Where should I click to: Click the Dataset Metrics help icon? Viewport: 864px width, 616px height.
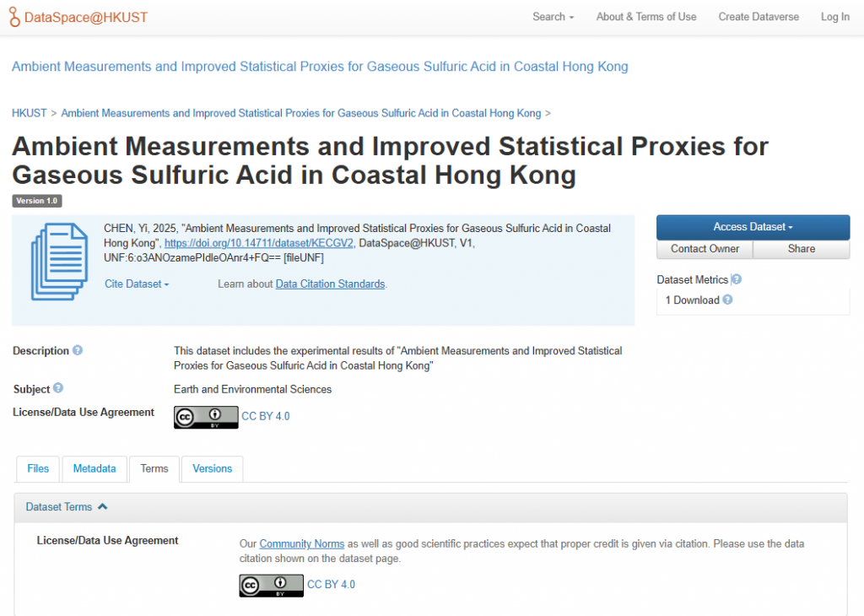click(x=737, y=280)
